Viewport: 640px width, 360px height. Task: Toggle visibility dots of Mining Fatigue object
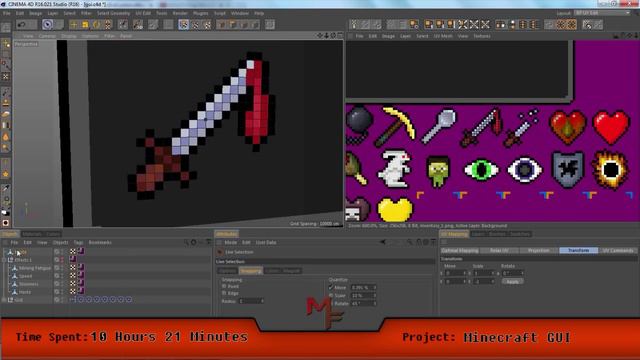pyautogui.click(x=62, y=268)
